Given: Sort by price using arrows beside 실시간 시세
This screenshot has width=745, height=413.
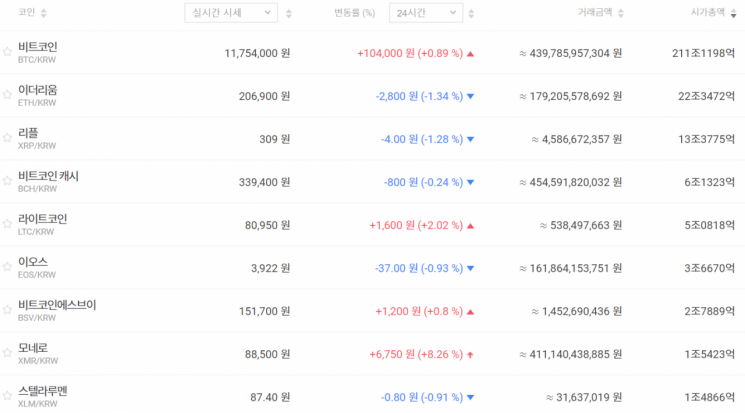Looking at the screenshot, I should pos(288,13).
